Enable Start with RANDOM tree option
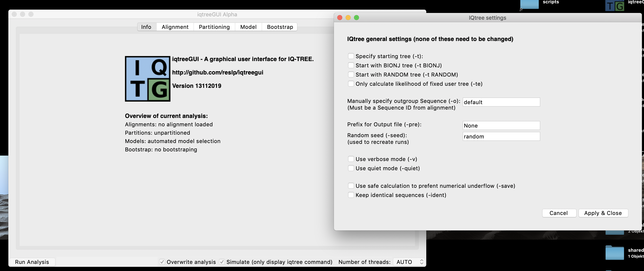Image resolution: width=644 pixels, height=271 pixels. 351,75
